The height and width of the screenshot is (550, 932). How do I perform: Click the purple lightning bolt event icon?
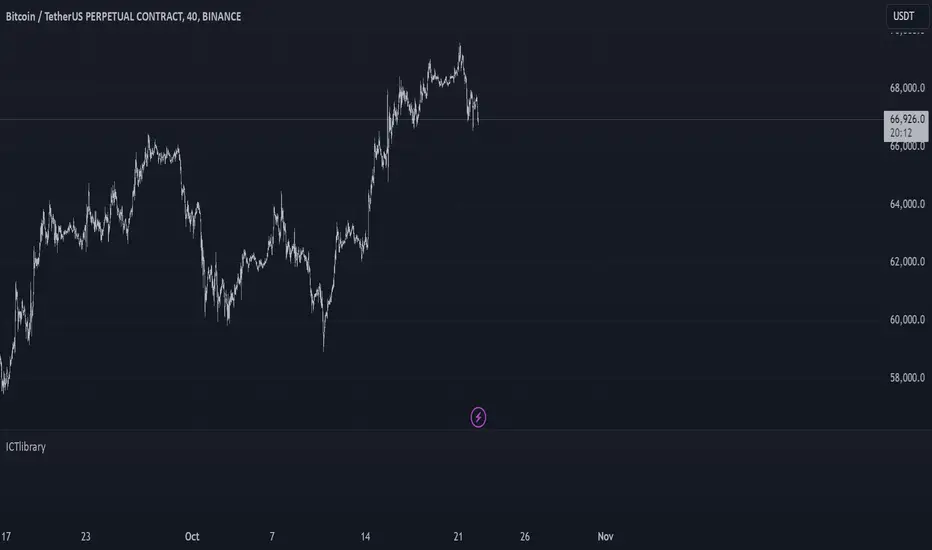click(x=478, y=416)
